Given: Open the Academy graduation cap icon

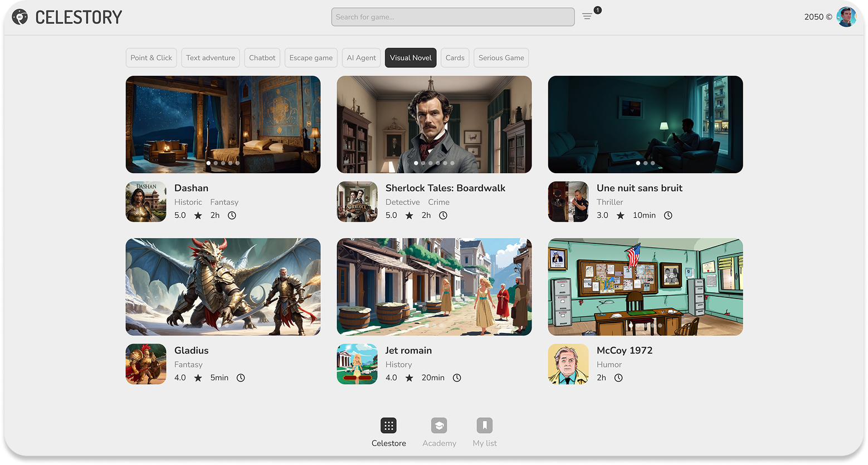Looking at the screenshot, I should [x=439, y=425].
